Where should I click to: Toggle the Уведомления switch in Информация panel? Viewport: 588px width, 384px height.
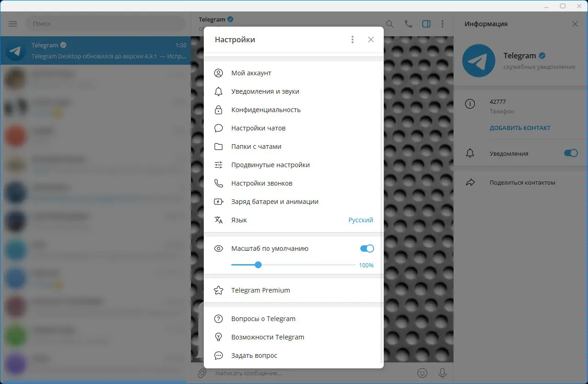pos(571,153)
